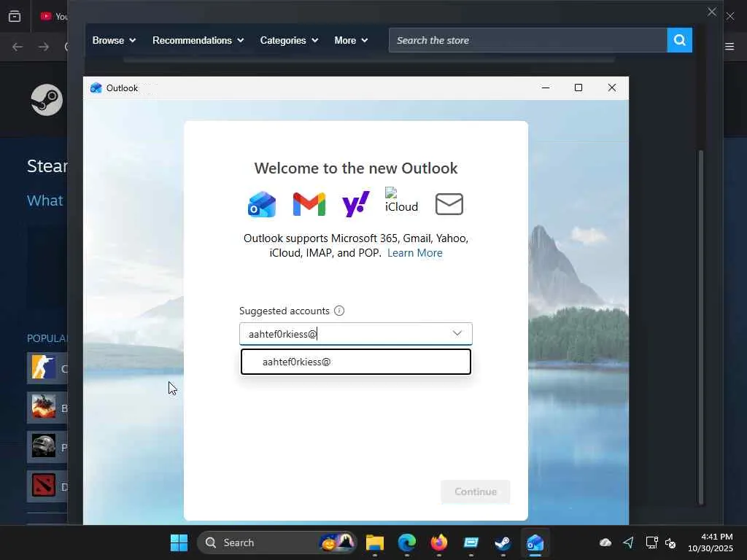This screenshot has width=747, height=560.
Task: Open the Steam Recommendations menu
Action: click(198, 41)
